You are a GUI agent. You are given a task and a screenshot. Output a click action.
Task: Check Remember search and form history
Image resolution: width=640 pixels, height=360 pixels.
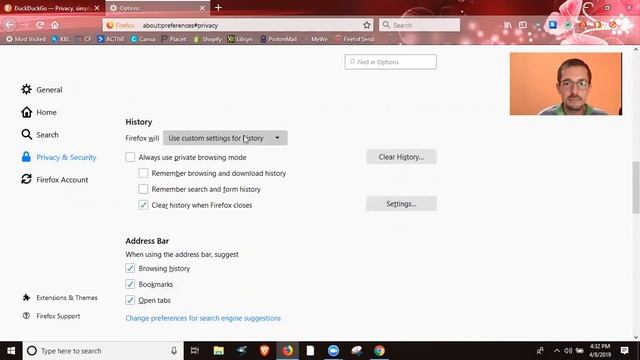pyautogui.click(x=143, y=189)
